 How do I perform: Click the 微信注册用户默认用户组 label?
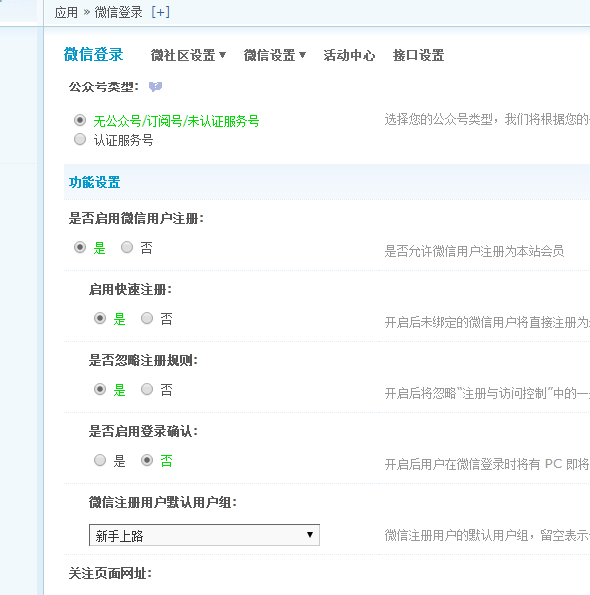click(163, 502)
